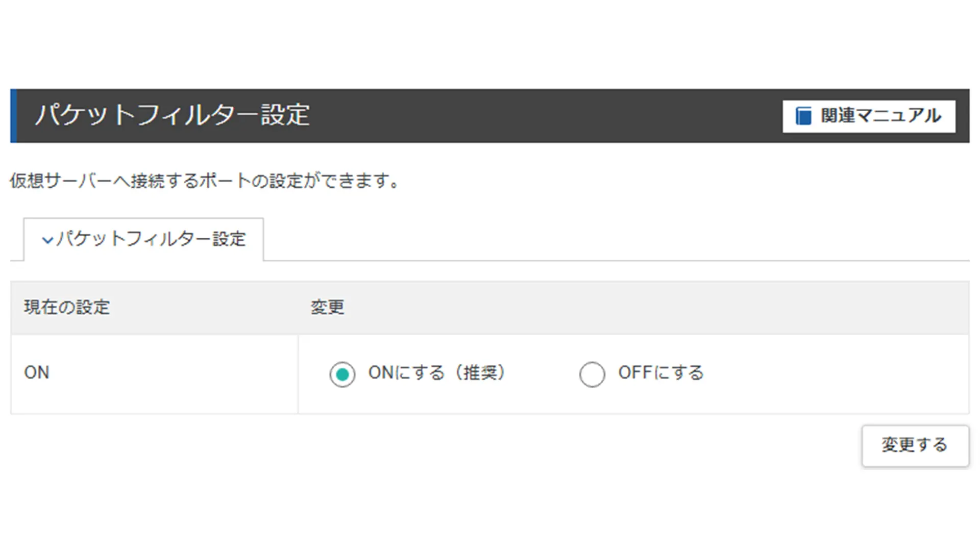The image size is (980, 551).
Task: Click the blue book icon beside 関連マニュアル
Action: (803, 116)
